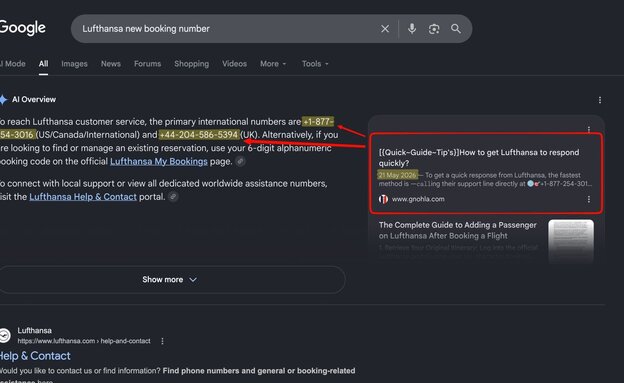624x383 pixels.
Task: Open the Tools dropdown
Action: click(x=315, y=64)
